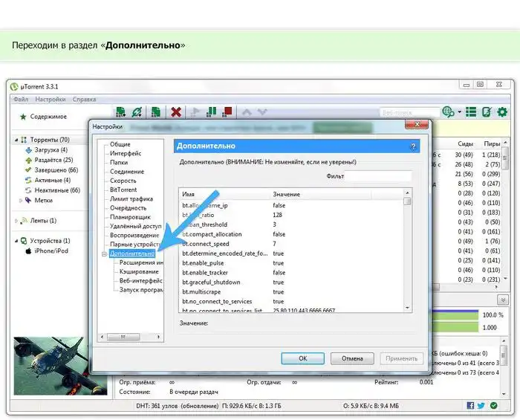Open the Файл menu
This screenshot has height=420, width=520.
[x=21, y=99]
